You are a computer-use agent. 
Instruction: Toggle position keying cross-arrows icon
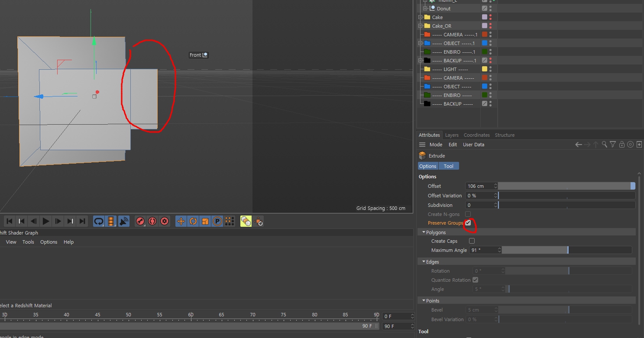[181, 222]
